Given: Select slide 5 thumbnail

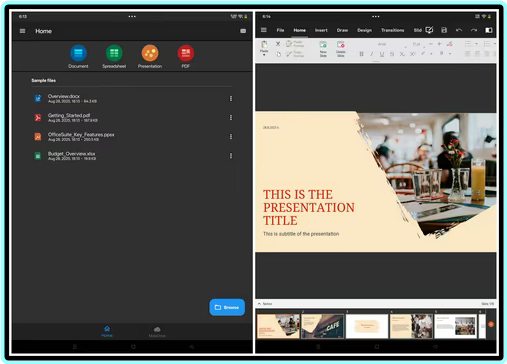Looking at the screenshot, I should (455, 326).
